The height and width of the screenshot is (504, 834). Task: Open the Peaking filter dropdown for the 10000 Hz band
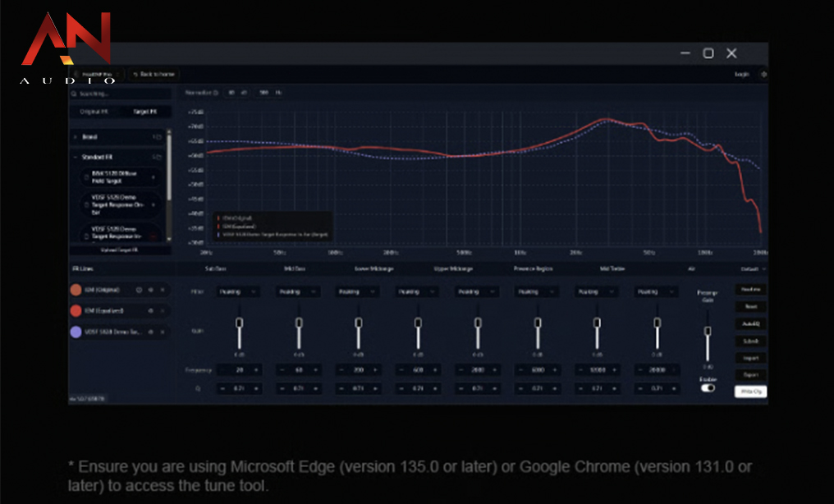(597, 292)
